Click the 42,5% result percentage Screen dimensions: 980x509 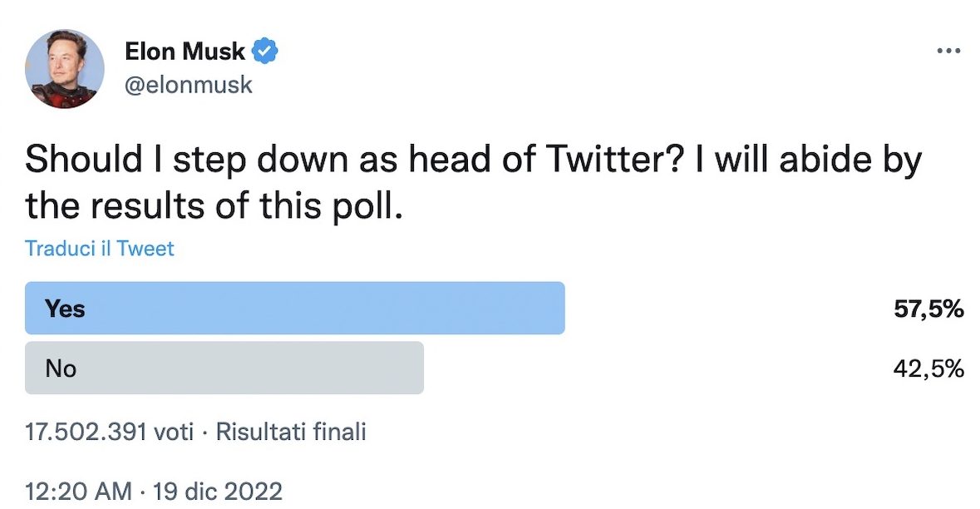(x=928, y=368)
